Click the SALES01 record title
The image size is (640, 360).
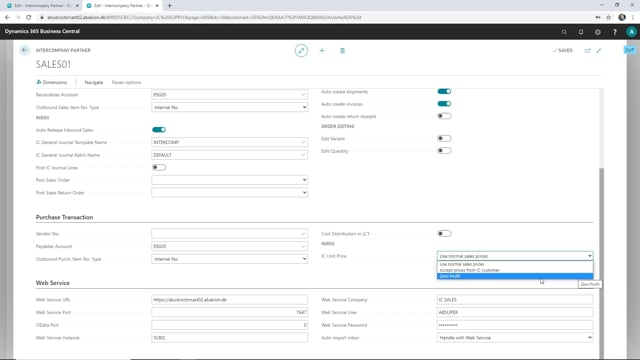(53, 64)
